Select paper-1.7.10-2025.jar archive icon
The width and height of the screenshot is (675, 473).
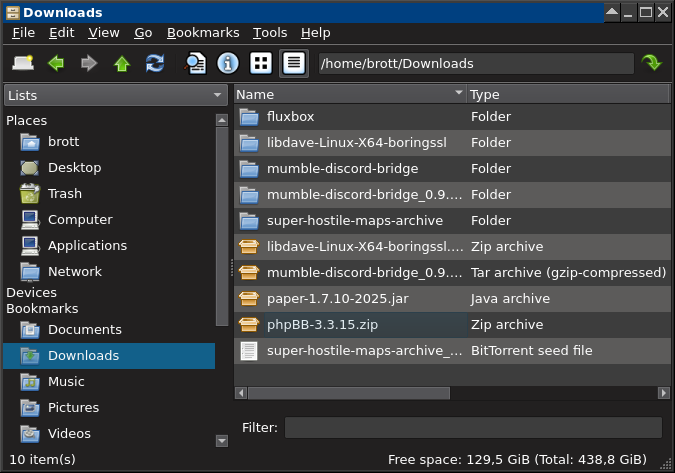coord(249,299)
